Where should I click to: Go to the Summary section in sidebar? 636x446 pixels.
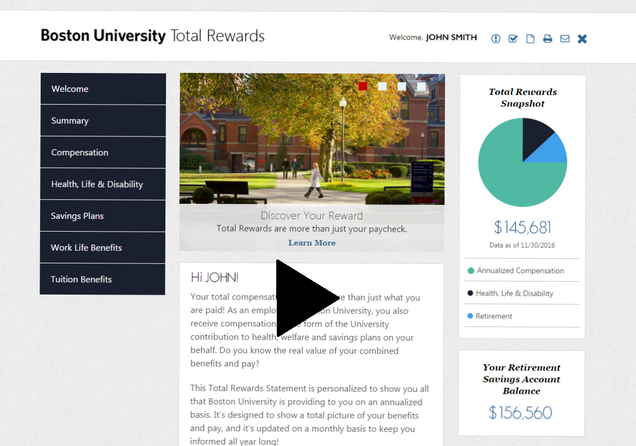103,121
